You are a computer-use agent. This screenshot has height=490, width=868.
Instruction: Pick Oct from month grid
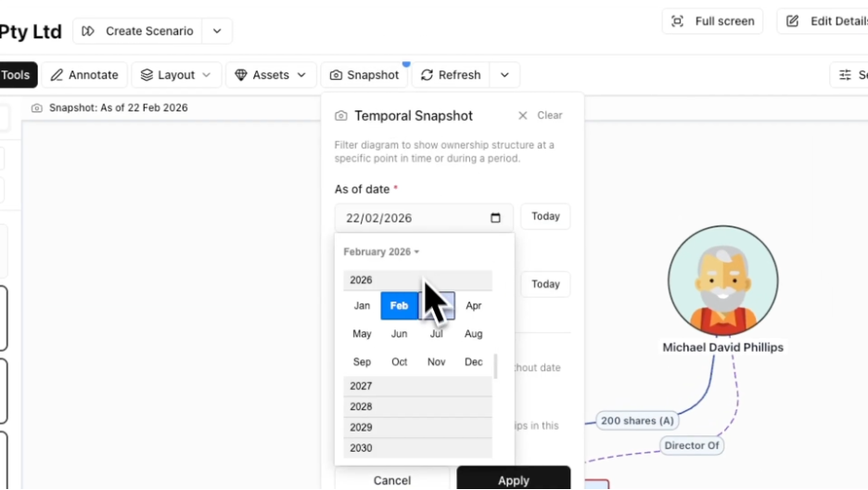399,362
